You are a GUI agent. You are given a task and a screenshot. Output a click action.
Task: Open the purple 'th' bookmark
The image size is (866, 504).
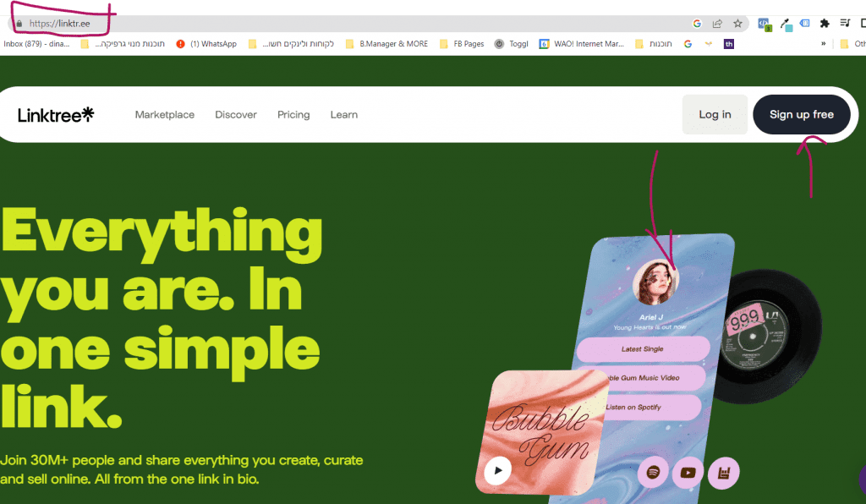[x=729, y=44]
